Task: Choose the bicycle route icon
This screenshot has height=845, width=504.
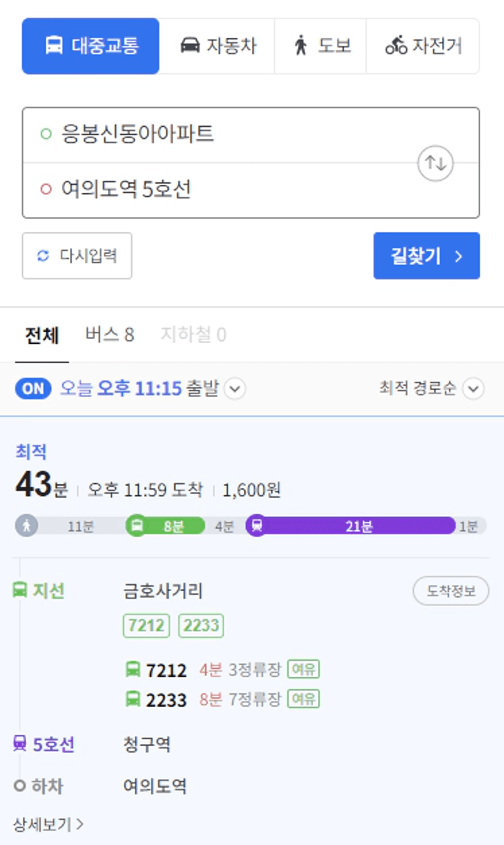Action: pyautogui.click(x=396, y=46)
